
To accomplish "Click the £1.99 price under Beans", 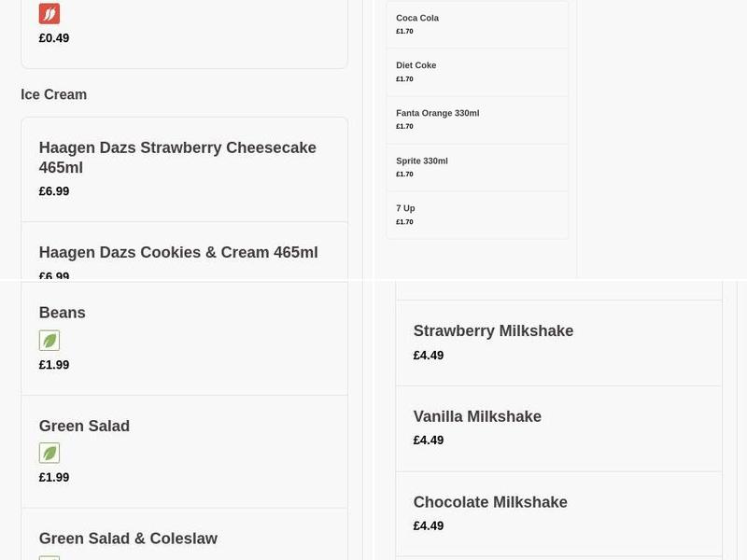I will pos(54,365).
